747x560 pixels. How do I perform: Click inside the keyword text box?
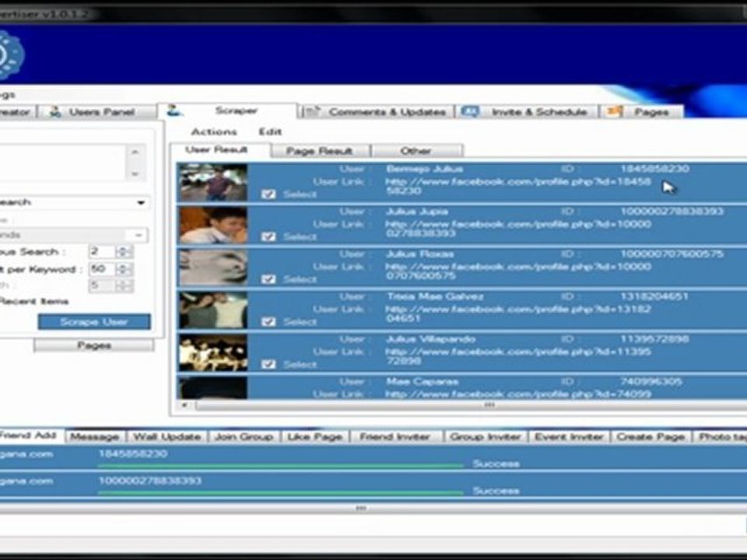tap(63, 163)
